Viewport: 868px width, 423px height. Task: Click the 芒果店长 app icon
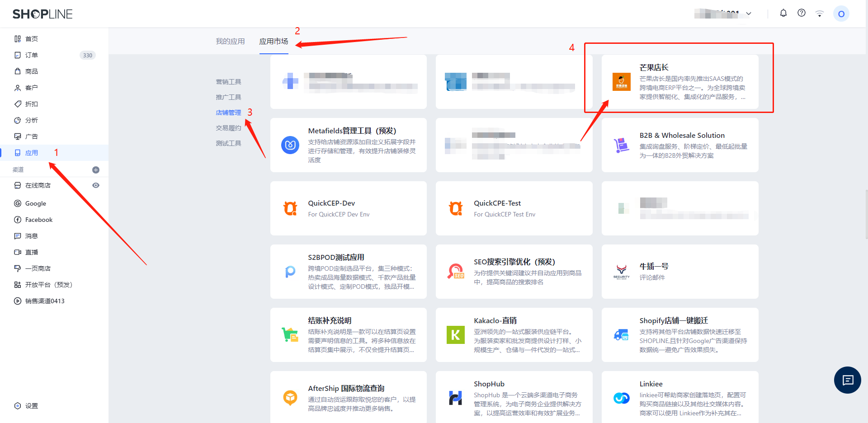click(x=621, y=82)
